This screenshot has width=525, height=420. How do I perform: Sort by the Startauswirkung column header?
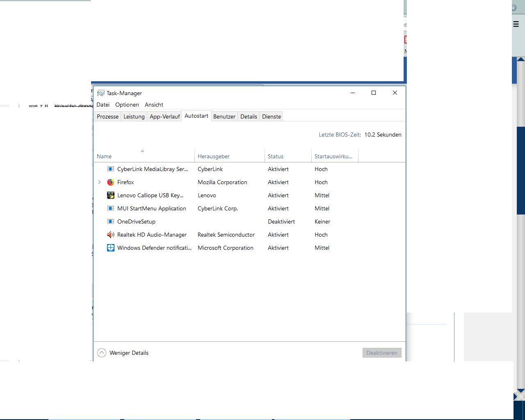pyautogui.click(x=335, y=155)
